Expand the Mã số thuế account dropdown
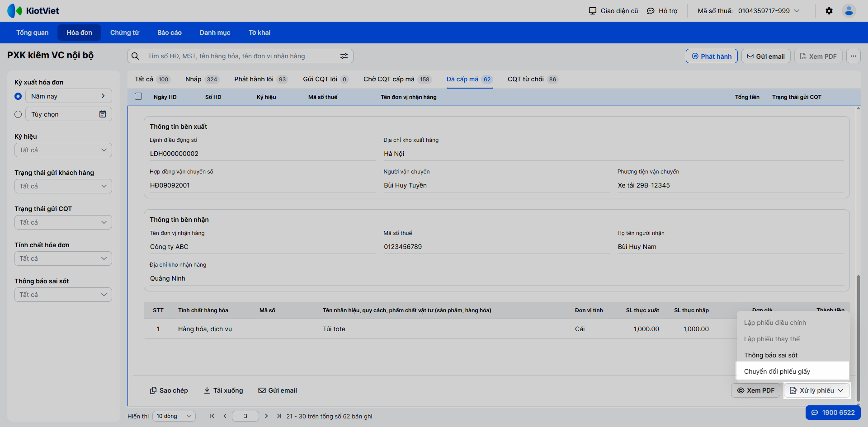Image resolution: width=868 pixels, height=427 pixels. [749, 11]
